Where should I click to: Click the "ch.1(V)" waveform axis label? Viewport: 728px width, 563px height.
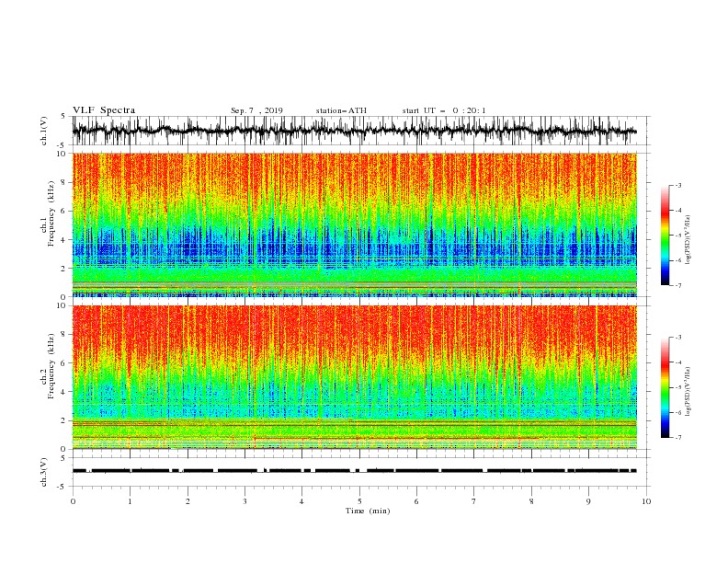click(44, 131)
